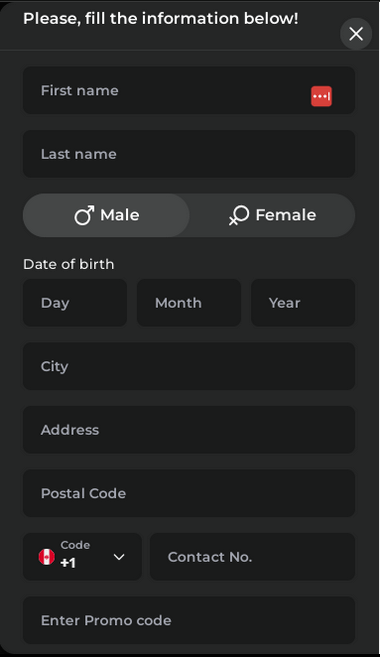Open the Month of birth selector

pyautogui.click(x=189, y=303)
